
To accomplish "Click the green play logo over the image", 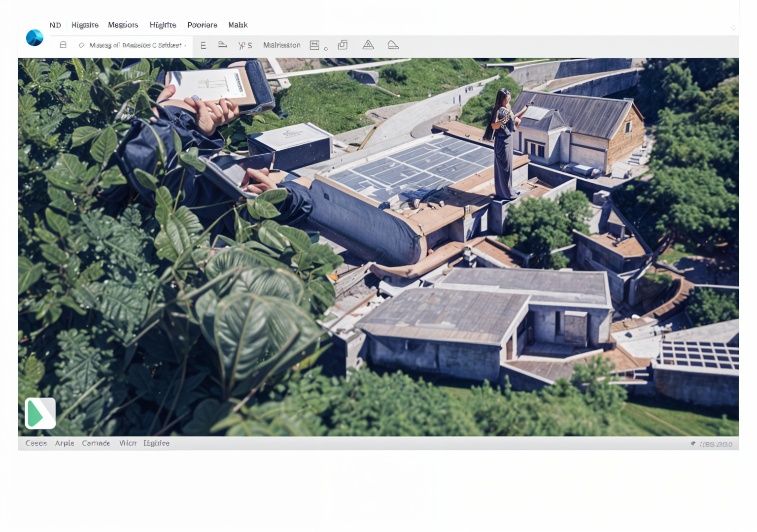I will 40,413.
